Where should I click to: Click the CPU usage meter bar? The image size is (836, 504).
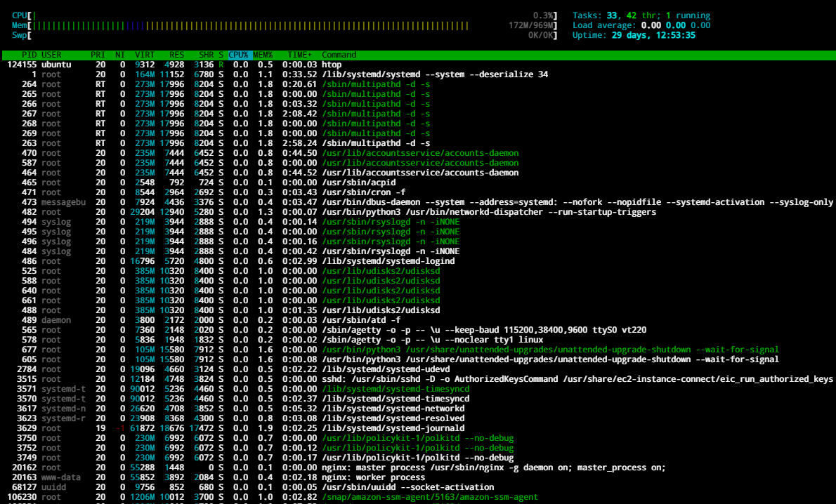(285, 15)
